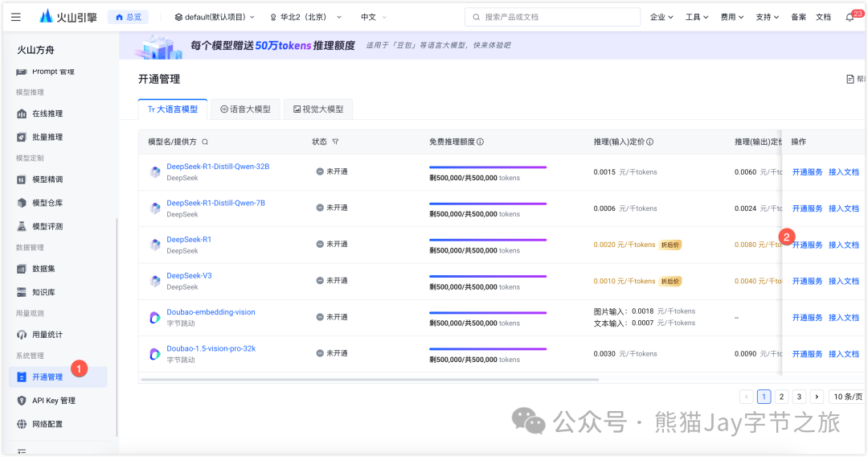Open 接入文档 for Doubao-embedding-vision
This screenshot has width=868, height=457.
tap(844, 318)
